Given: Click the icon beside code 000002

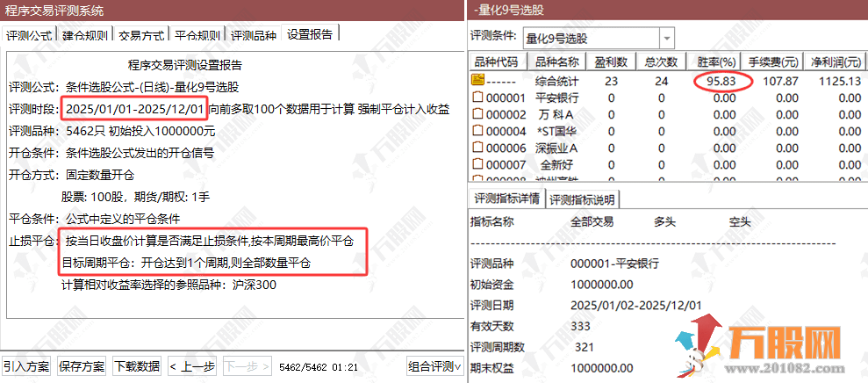Looking at the screenshot, I should pyautogui.click(x=477, y=115).
